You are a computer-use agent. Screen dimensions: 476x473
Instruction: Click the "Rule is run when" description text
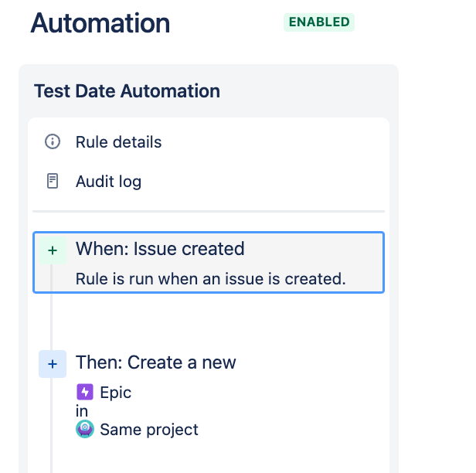210,278
